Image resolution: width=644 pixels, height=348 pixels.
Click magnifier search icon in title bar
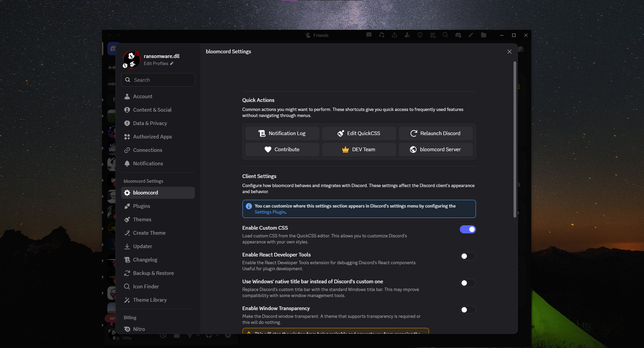point(445,35)
